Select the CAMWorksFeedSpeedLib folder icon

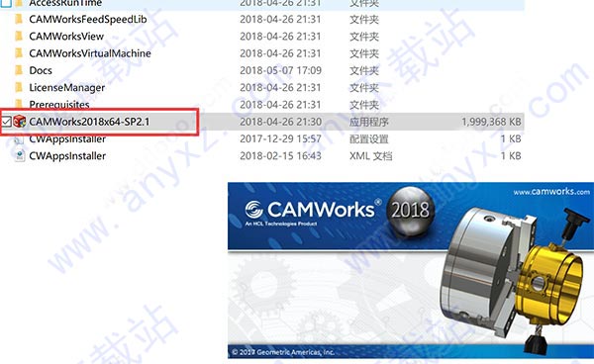(x=19, y=19)
